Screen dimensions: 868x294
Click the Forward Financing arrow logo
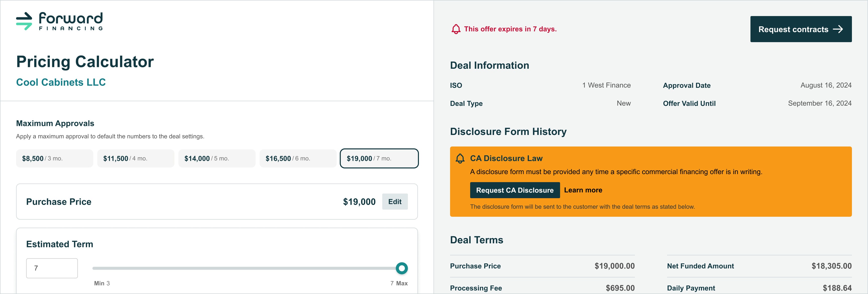coord(24,21)
